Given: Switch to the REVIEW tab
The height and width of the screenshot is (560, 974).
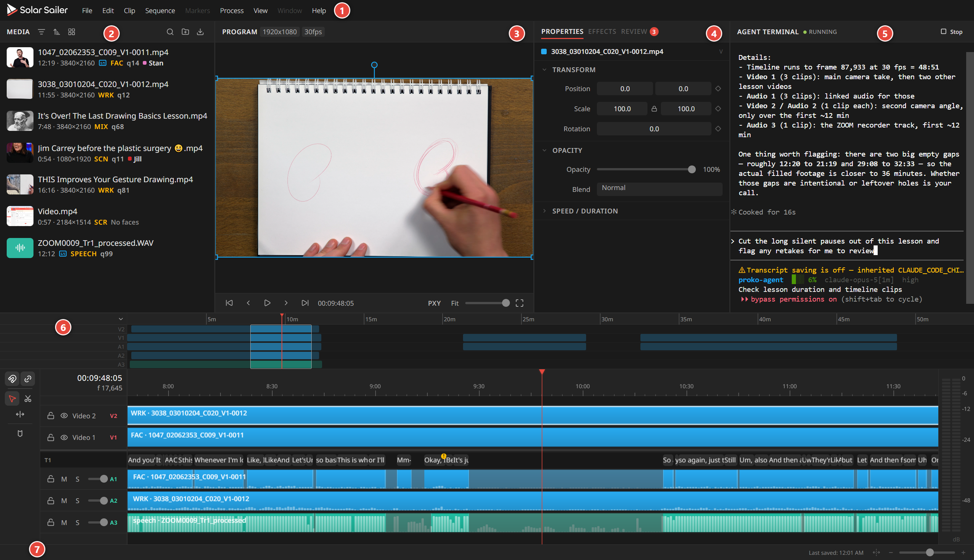Looking at the screenshot, I should 639,32.
